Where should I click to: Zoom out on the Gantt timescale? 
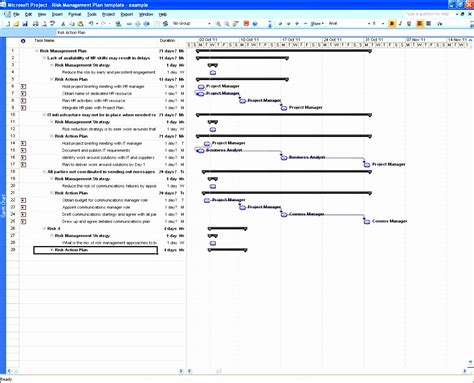pyautogui.click(x=227, y=24)
